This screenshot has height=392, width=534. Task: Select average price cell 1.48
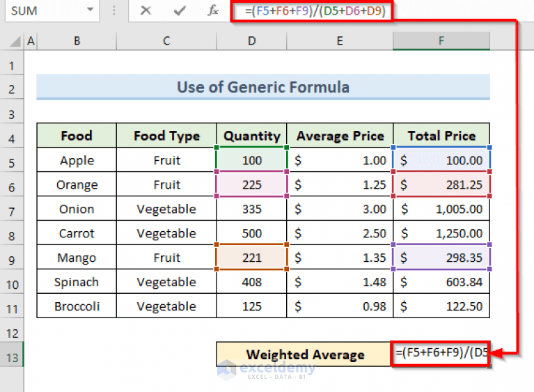(x=340, y=282)
